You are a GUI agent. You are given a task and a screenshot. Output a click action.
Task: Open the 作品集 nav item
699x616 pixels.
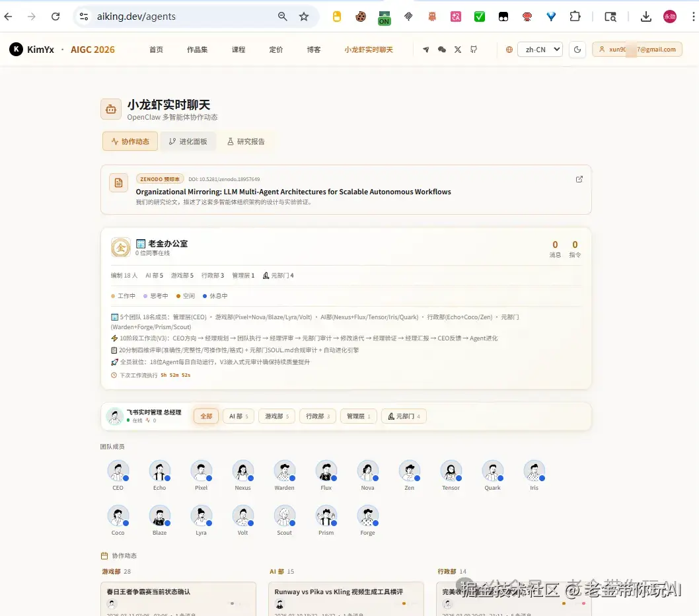point(197,50)
